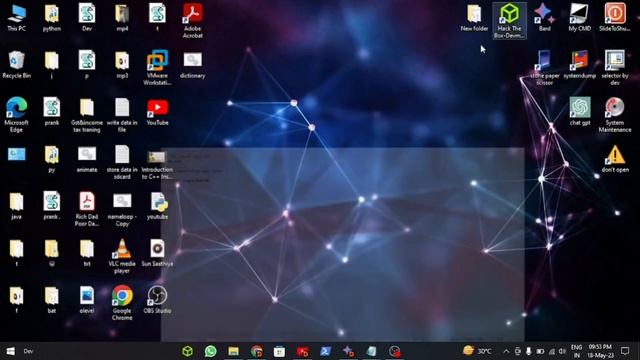Open Rich Dad Poor Dad PDF

point(87,209)
